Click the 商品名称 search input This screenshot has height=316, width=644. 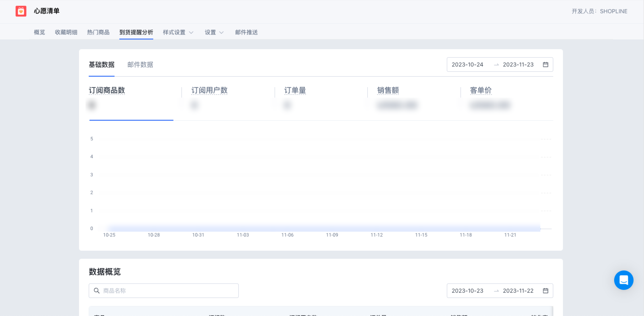click(x=163, y=290)
